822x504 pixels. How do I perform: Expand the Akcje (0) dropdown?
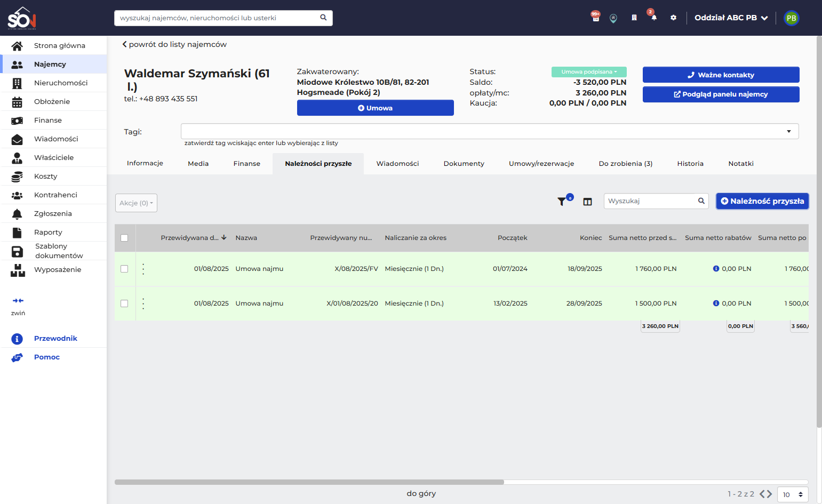(136, 203)
